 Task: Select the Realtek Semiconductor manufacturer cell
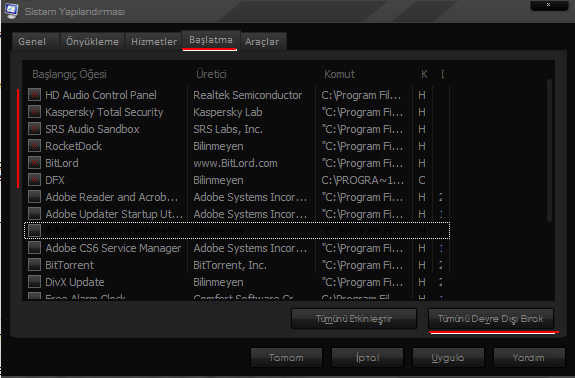tap(248, 95)
